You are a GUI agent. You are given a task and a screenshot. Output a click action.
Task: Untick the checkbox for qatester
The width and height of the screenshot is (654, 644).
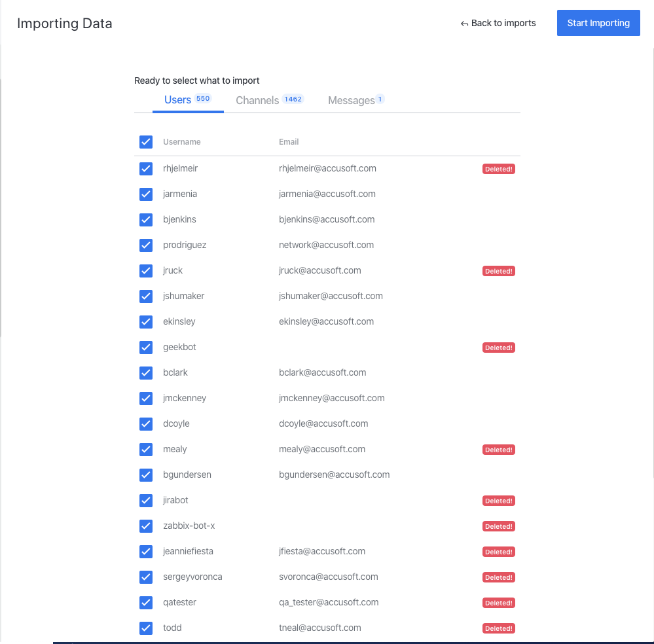(x=146, y=603)
